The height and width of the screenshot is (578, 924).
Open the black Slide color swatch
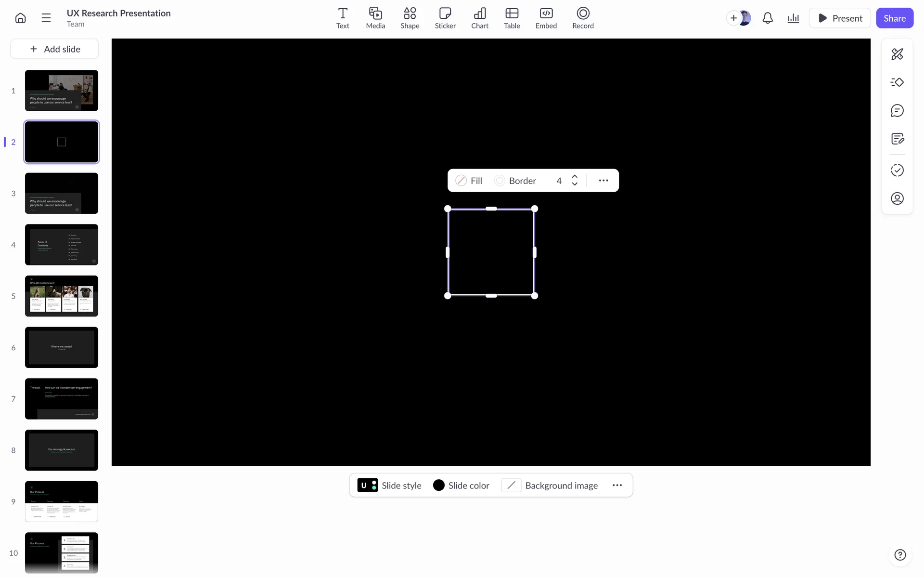coord(438,486)
